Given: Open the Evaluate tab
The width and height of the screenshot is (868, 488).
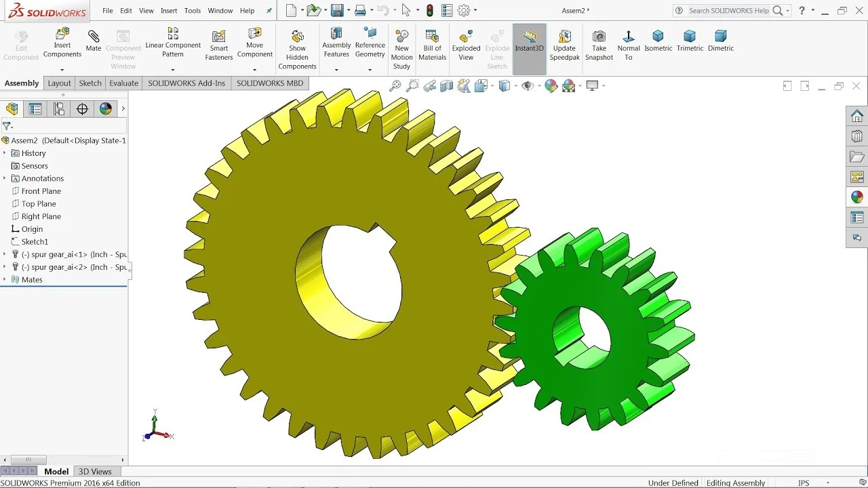Looking at the screenshot, I should tap(123, 83).
